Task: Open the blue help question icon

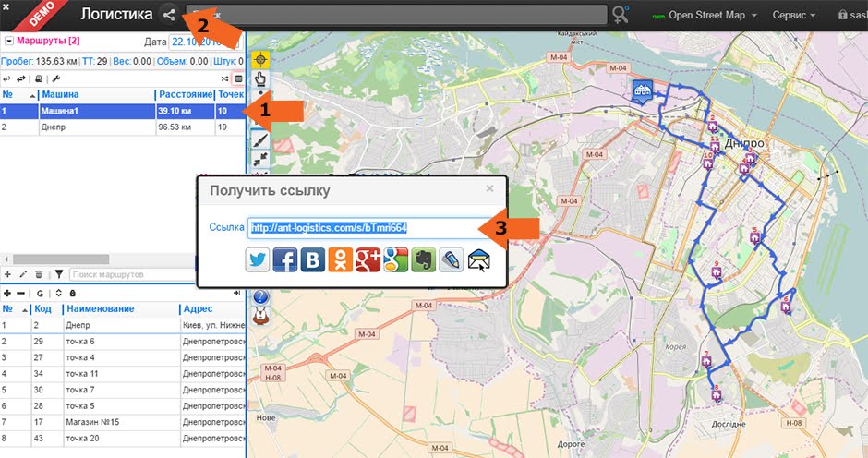Action: (260, 296)
